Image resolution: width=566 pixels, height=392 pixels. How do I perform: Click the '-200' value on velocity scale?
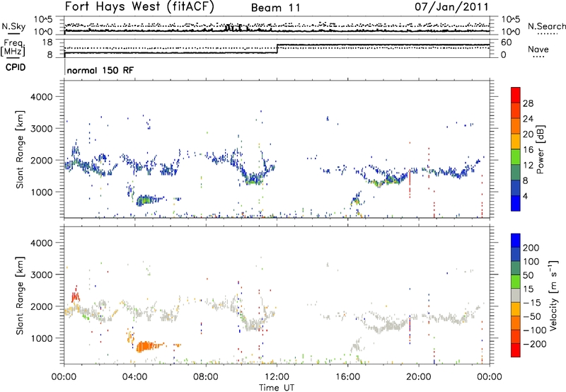click(x=535, y=344)
